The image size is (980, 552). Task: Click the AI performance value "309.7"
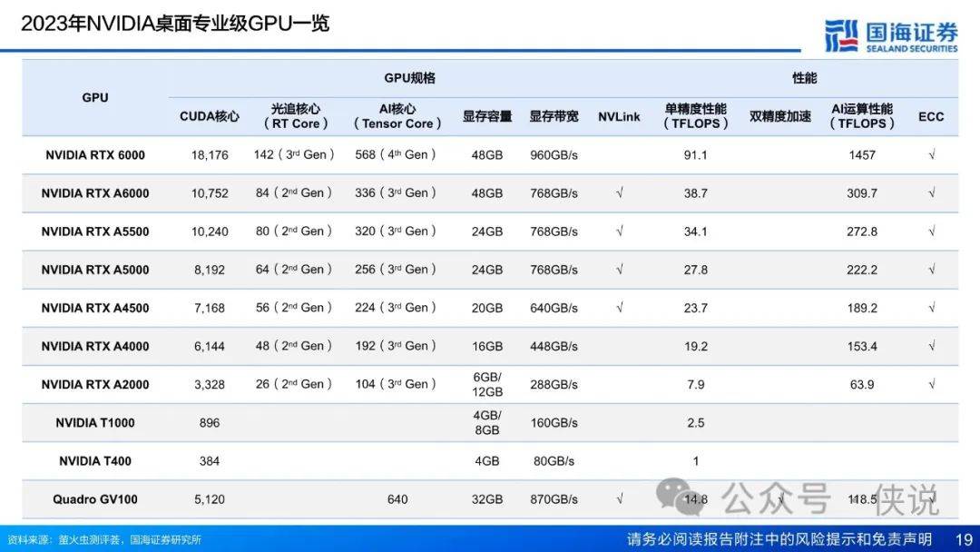(862, 193)
